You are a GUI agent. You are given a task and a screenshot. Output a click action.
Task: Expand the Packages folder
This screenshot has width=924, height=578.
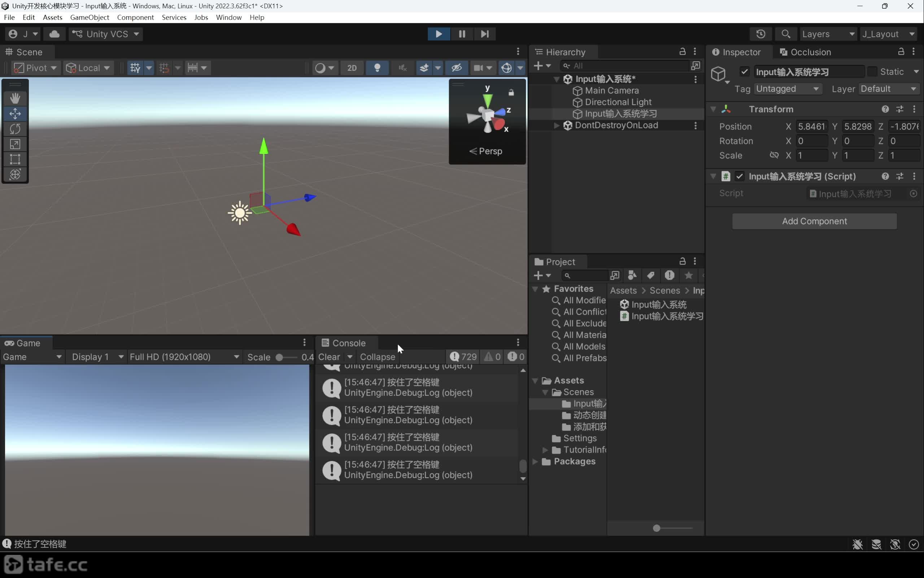click(x=535, y=461)
